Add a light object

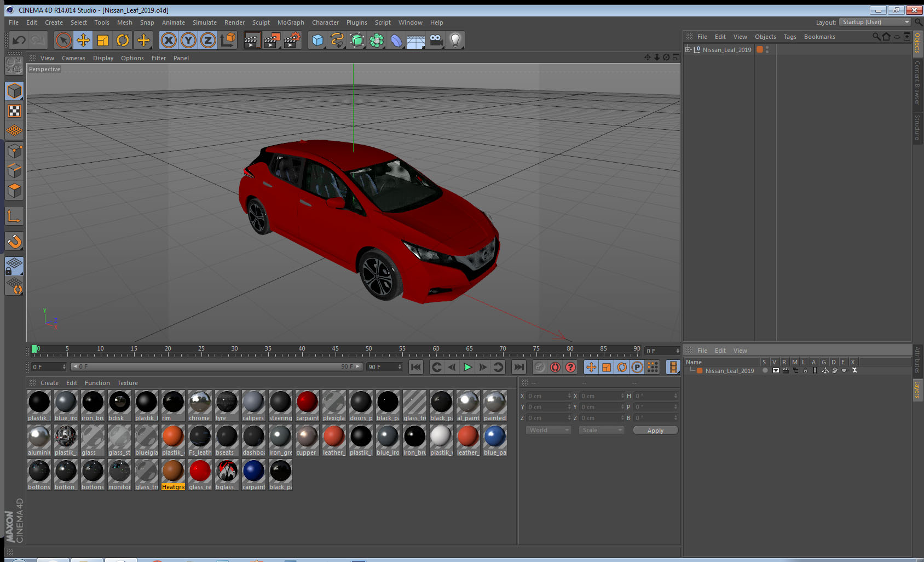[455, 40]
